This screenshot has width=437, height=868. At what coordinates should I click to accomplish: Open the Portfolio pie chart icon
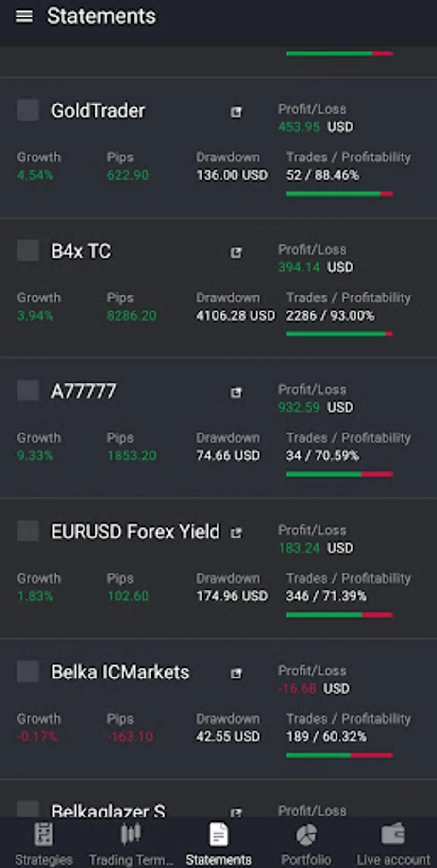(x=306, y=835)
